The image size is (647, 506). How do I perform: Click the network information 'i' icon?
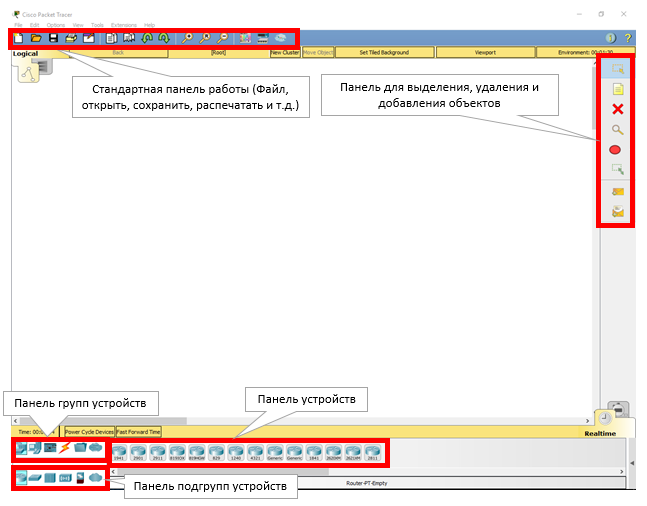click(611, 38)
